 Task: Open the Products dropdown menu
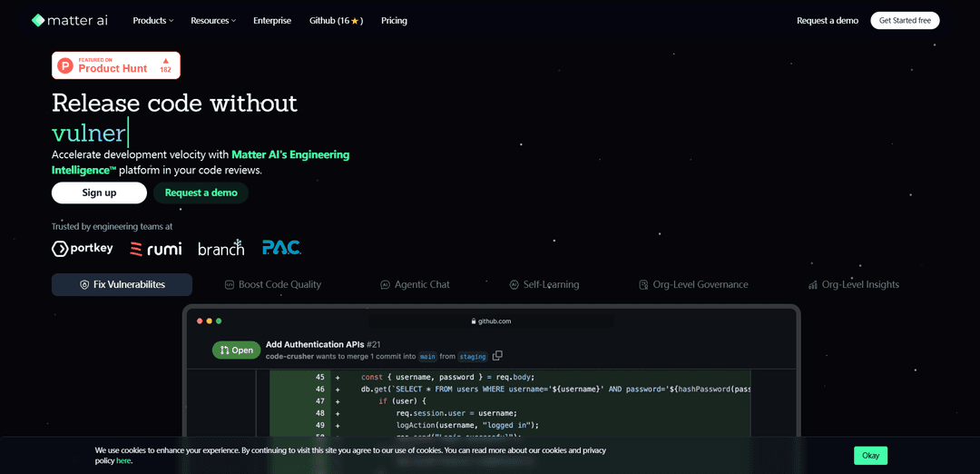coord(153,21)
